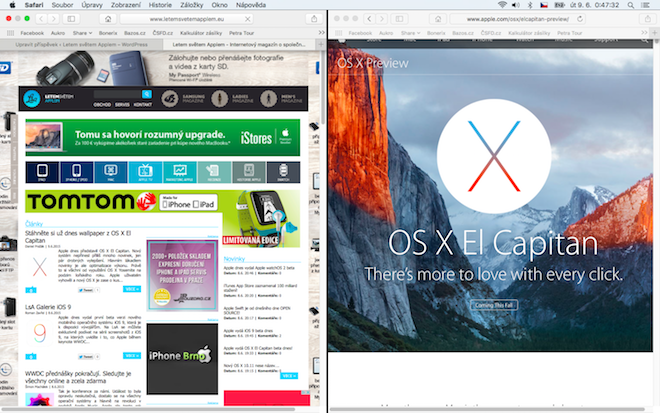This screenshot has width=660, height=413.
Task: Expand the Share bookmarks folder in right window
Action: (410, 33)
